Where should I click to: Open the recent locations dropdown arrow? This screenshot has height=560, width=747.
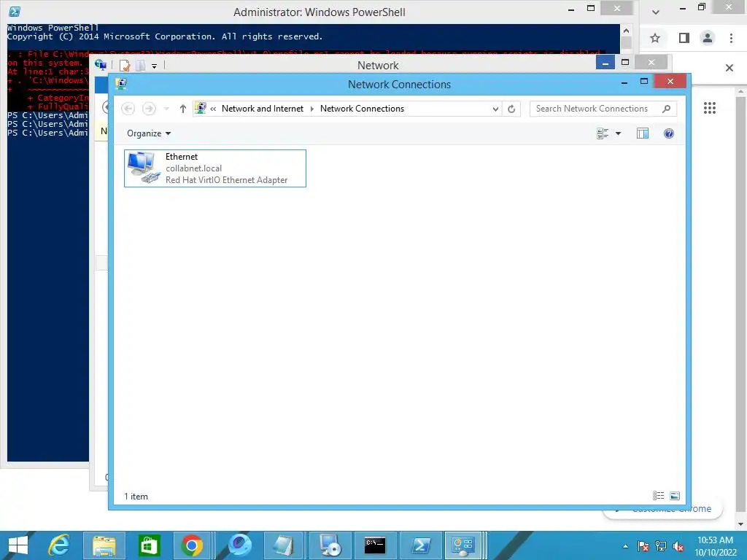click(166, 109)
